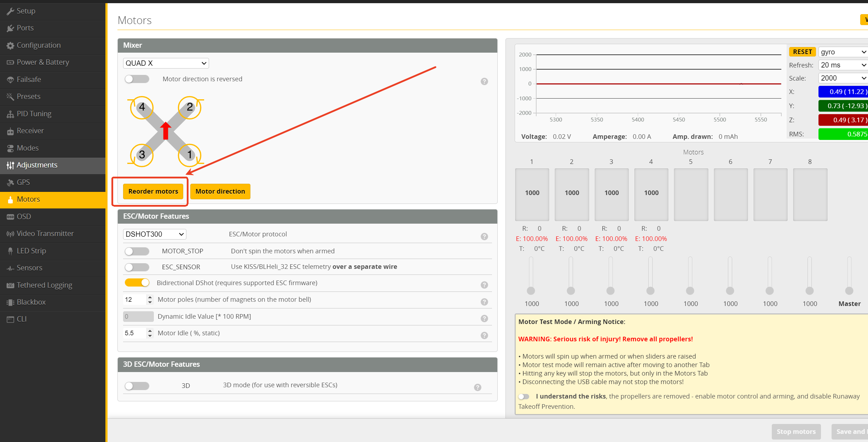Click the Failsafe parachute icon
The width and height of the screenshot is (868, 442).
[10, 80]
